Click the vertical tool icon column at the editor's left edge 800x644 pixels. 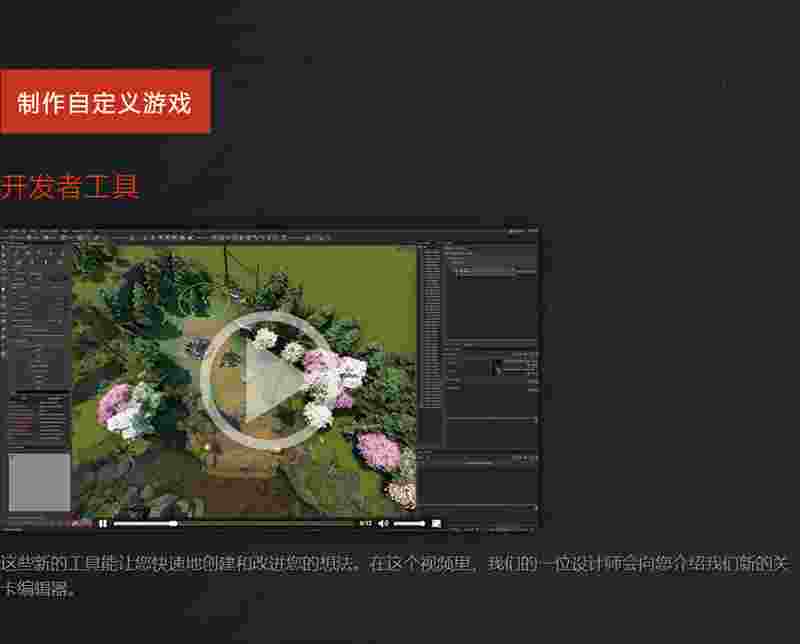click(5, 300)
